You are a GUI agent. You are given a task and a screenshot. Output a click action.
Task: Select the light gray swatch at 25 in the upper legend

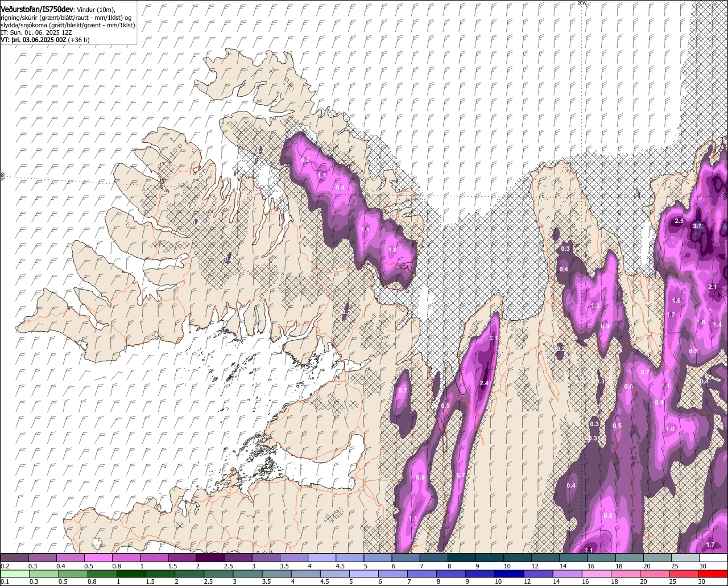685,558
